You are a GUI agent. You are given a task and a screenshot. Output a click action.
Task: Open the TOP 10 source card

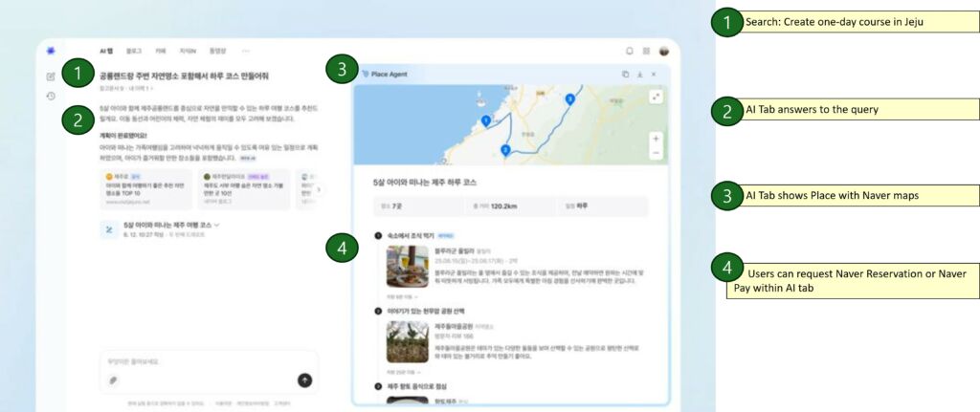146,189
